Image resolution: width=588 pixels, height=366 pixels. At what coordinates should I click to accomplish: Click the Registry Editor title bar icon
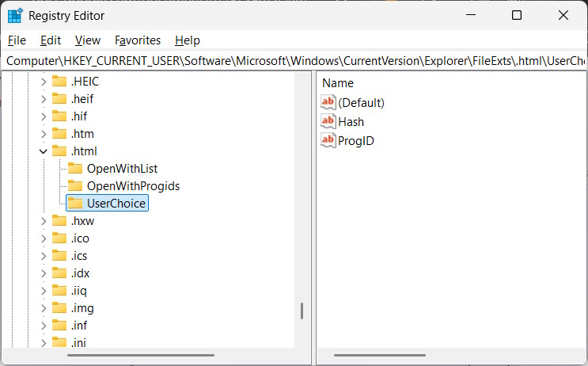tap(15, 15)
